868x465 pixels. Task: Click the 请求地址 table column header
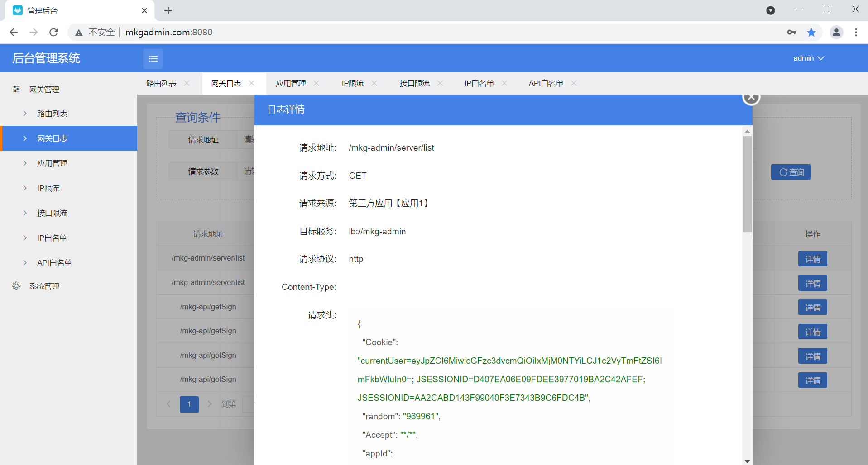click(x=208, y=234)
